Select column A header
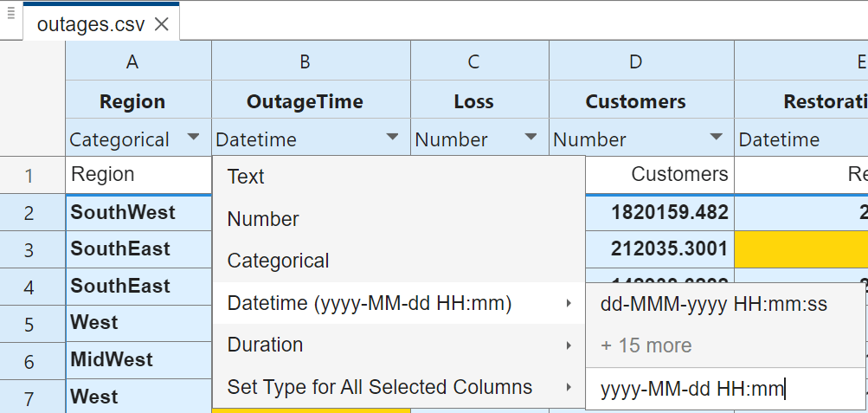This screenshot has width=868, height=413. click(x=138, y=61)
